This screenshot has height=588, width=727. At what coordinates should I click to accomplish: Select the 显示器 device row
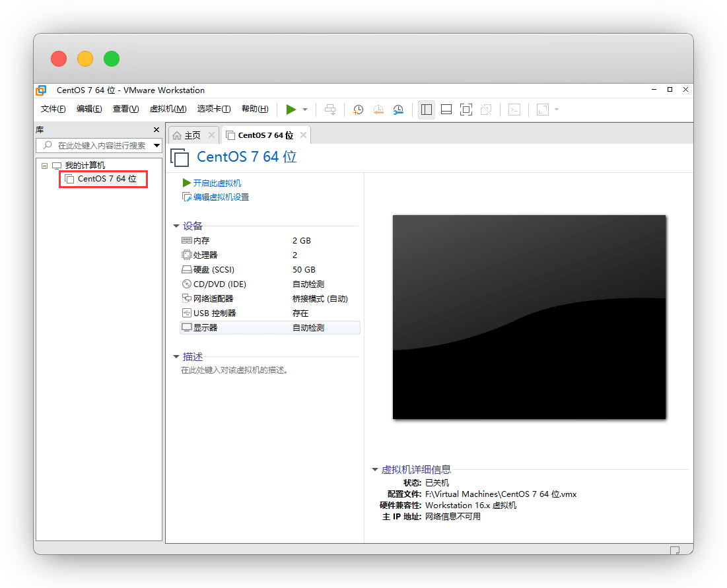269,327
